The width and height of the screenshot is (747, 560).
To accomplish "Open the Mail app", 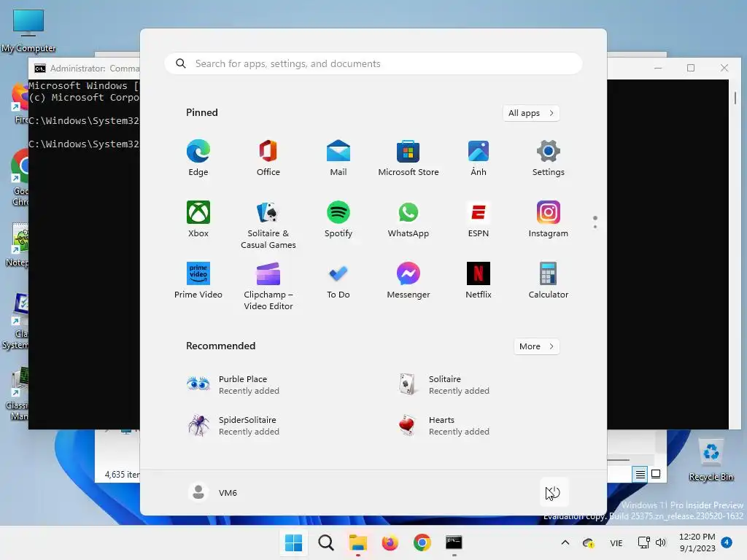I will coord(338,158).
